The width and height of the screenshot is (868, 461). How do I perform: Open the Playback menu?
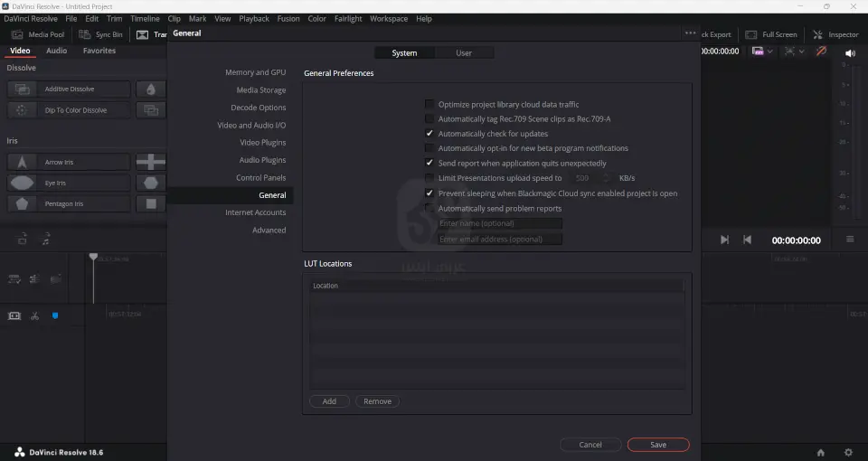pos(254,18)
